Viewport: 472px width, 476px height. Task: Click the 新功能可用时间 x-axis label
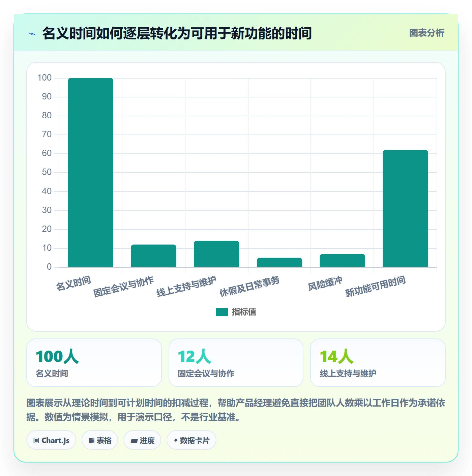tap(375, 287)
